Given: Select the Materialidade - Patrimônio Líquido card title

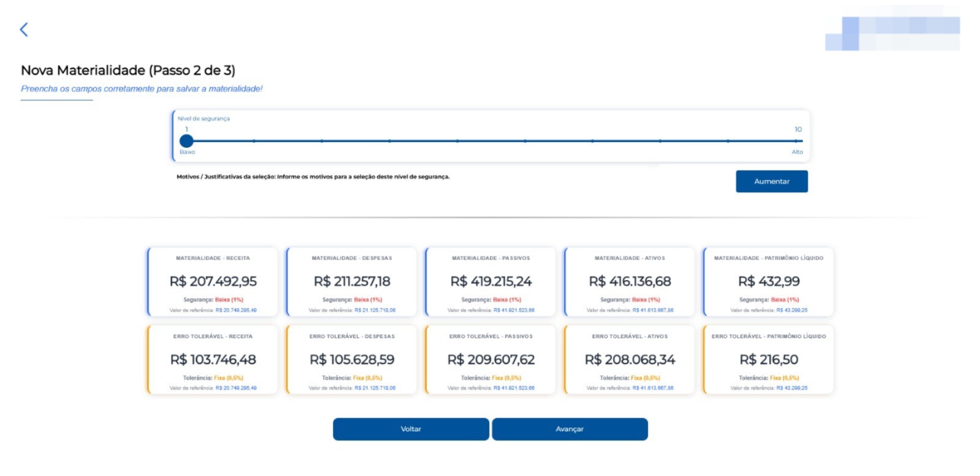Looking at the screenshot, I should [769, 259].
